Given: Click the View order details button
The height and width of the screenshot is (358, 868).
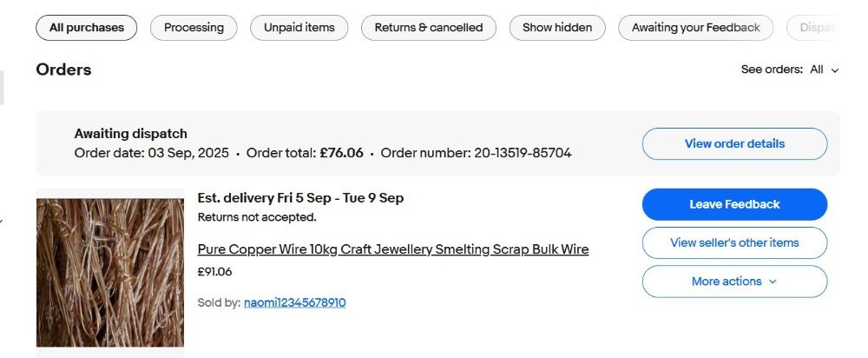Looking at the screenshot, I should (734, 144).
